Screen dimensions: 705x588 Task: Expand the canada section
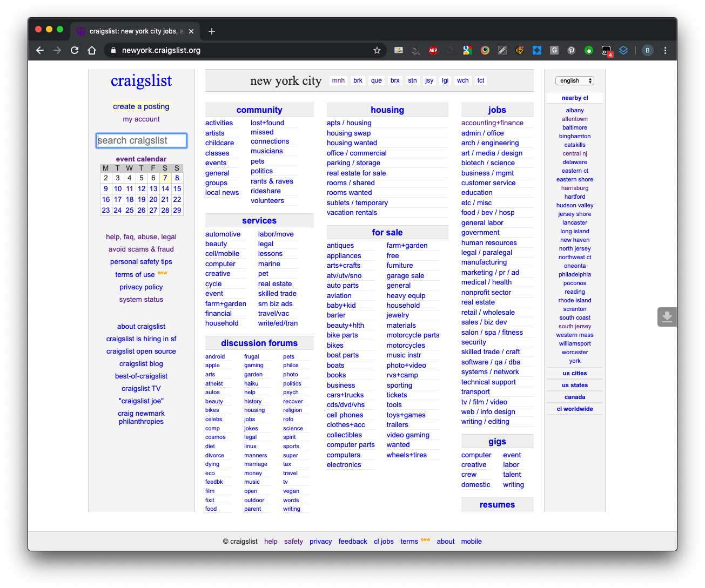tap(575, 397)
